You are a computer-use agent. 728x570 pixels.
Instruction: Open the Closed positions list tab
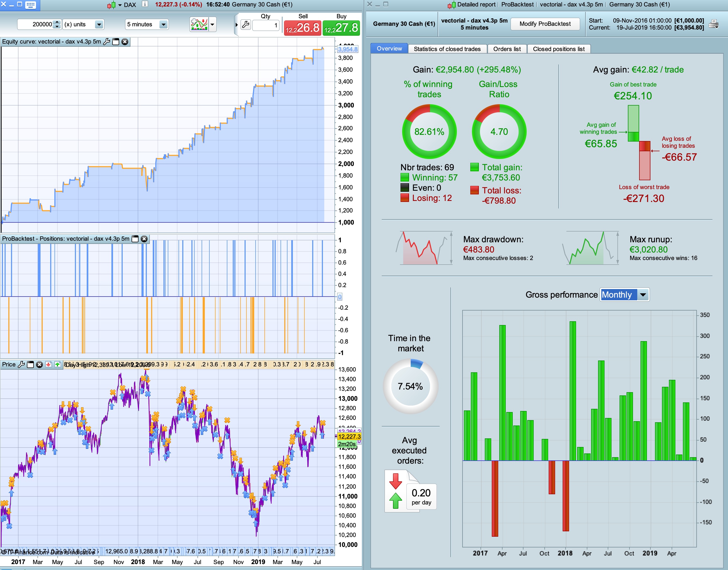(x=559, y=49)
